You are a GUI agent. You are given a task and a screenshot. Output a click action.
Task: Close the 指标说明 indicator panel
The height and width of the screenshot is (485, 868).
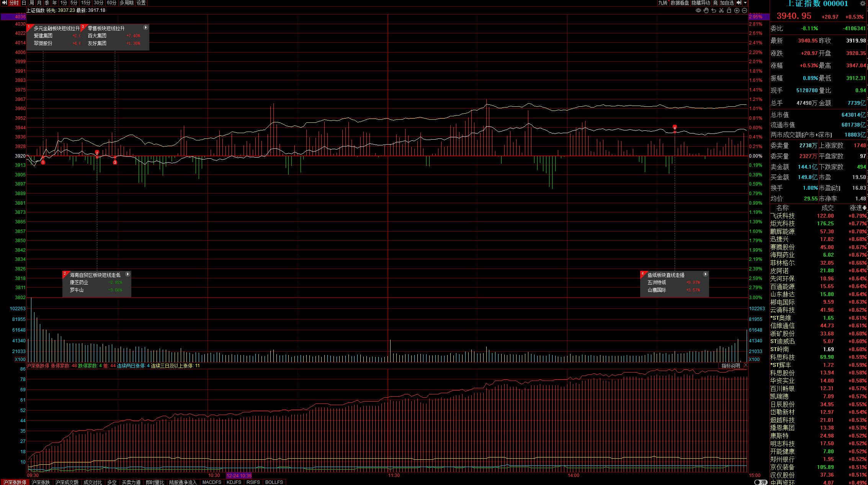[x=745, y=366]
